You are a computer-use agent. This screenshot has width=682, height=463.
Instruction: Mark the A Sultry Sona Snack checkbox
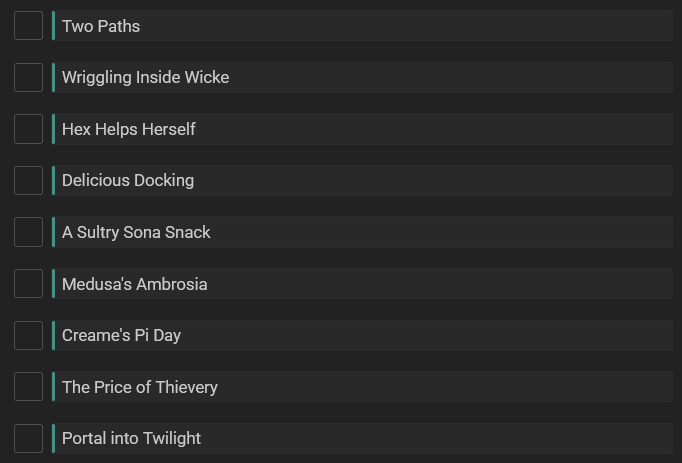(28, 232)
